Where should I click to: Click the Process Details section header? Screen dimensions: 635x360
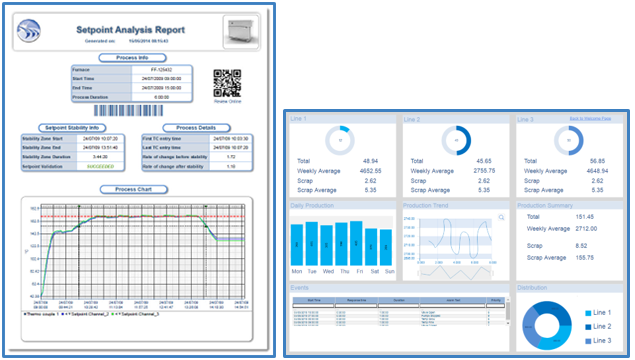tap(196, 128)
